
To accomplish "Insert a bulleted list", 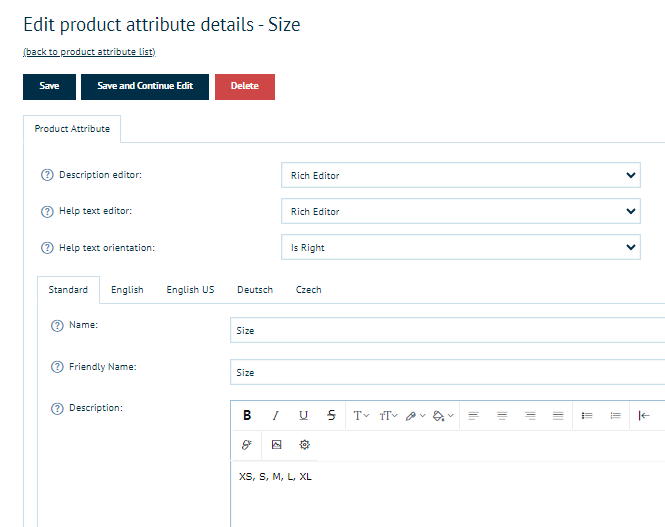I will click(587, 416).
